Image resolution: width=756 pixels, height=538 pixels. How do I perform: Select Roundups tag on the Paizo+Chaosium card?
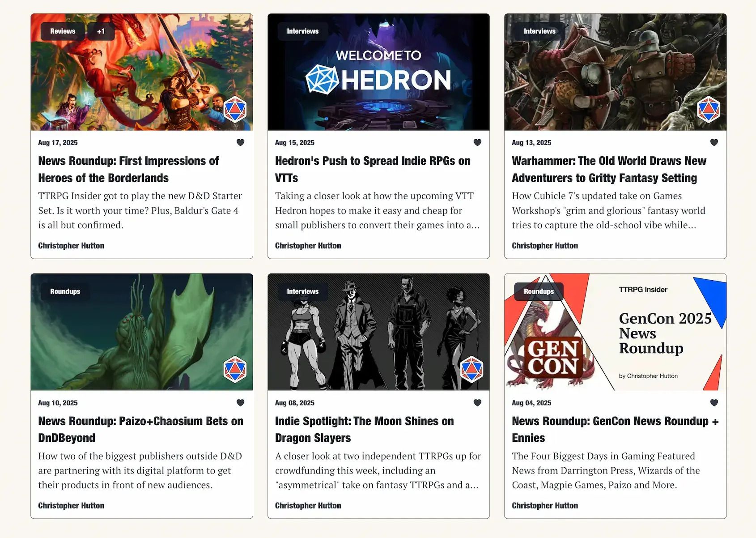(x=65, y=291)
